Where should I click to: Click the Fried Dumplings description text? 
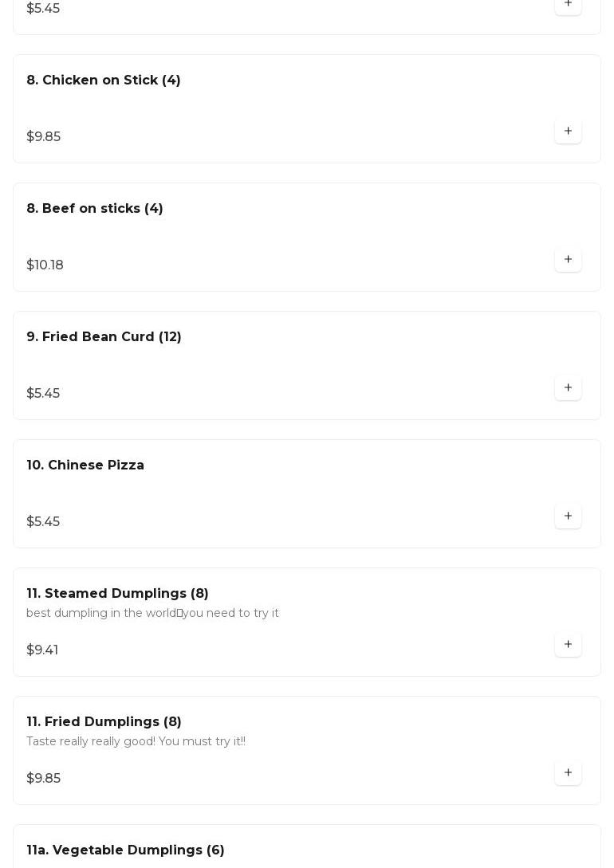(136, 741)
